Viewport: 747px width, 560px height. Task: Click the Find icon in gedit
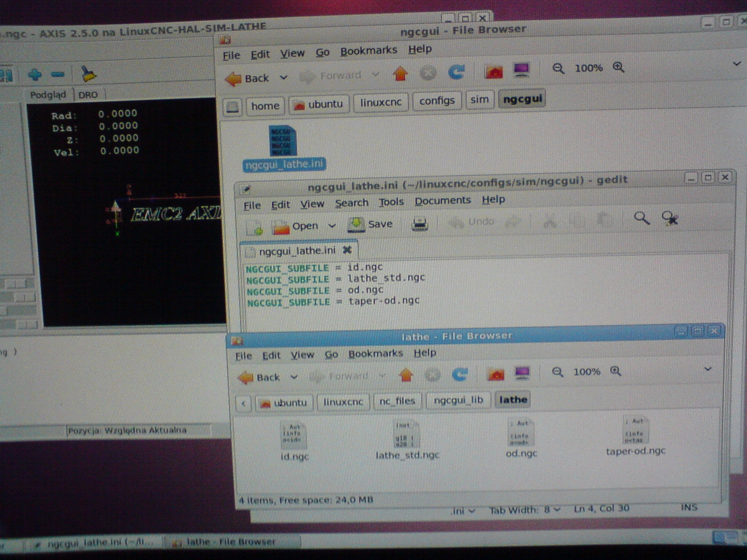click(642, 219)
